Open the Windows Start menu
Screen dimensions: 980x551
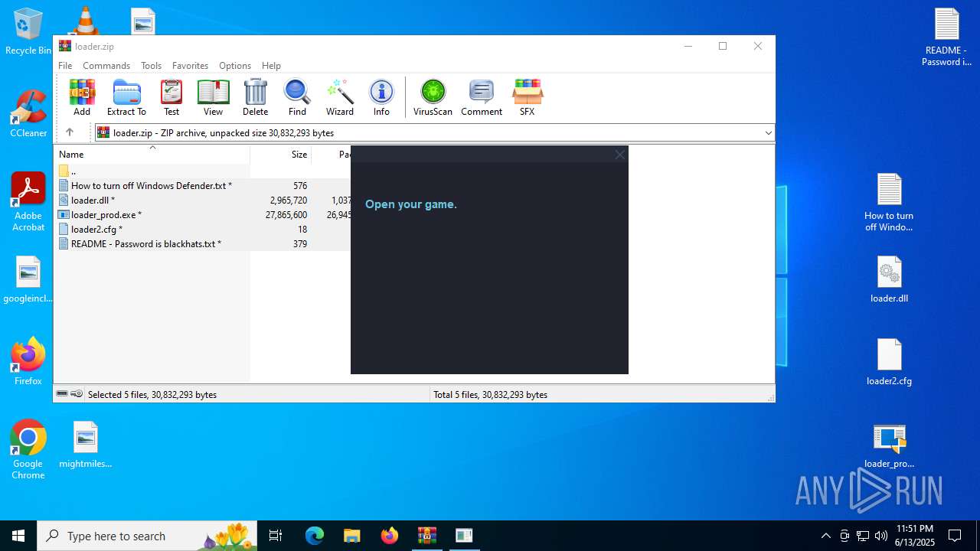18,536
